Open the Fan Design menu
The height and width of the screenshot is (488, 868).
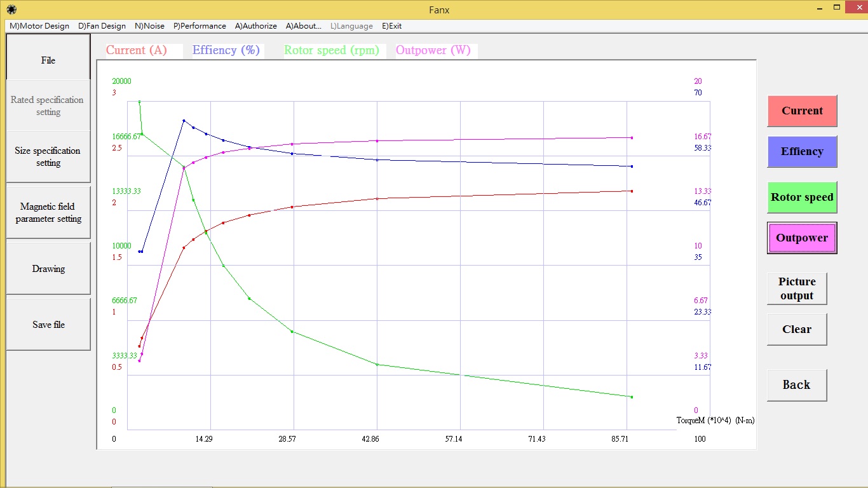coord(102,26)
